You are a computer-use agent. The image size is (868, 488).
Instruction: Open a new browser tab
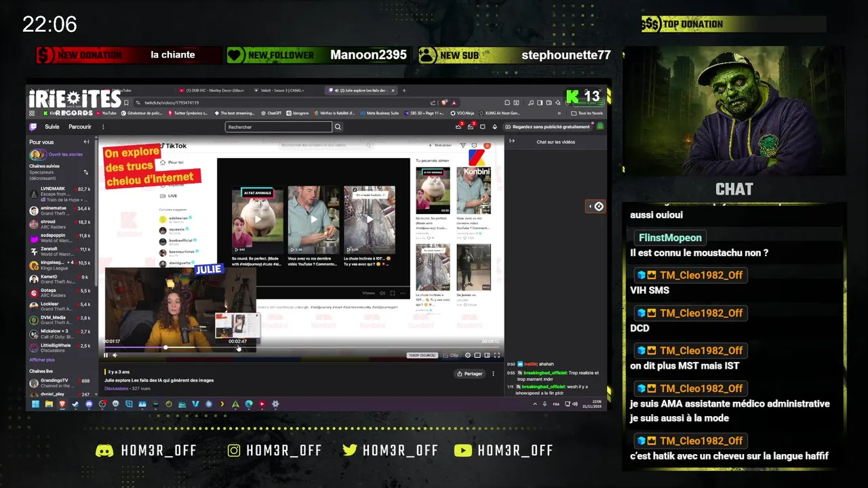click(x=404, y=90)
